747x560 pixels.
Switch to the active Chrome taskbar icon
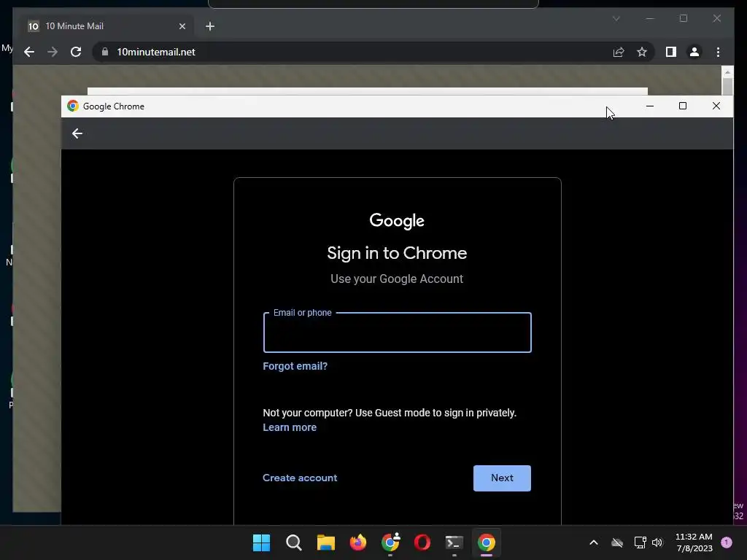pos(487,542)
